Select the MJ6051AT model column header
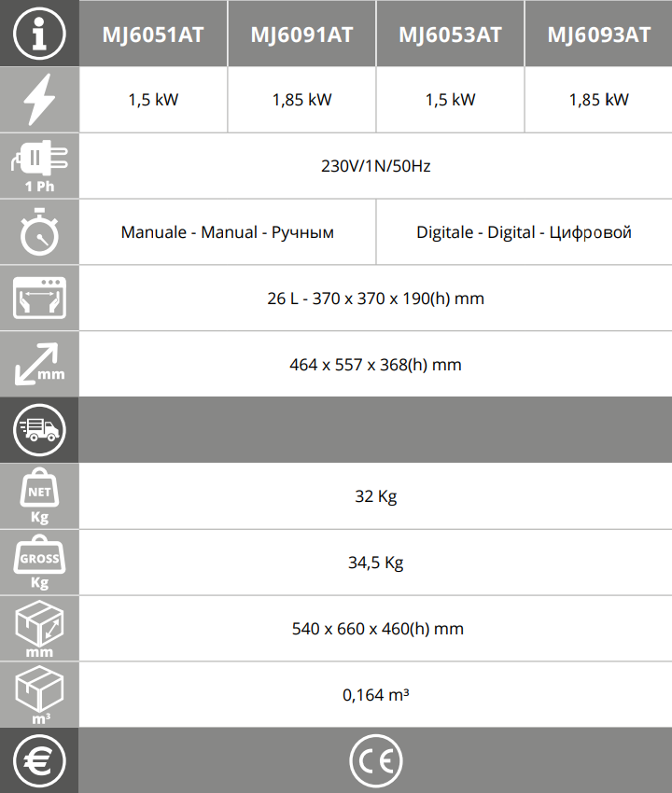 click(x=153, y=35)
